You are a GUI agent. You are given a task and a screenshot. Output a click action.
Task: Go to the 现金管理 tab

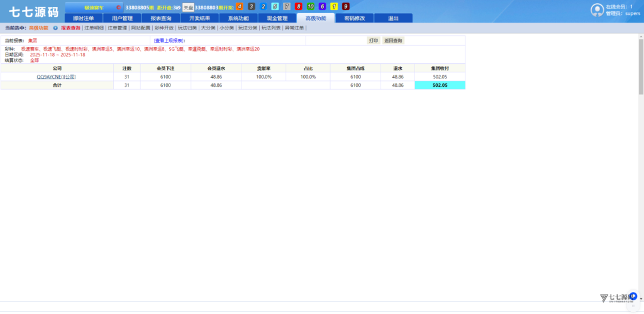(277, 18)
